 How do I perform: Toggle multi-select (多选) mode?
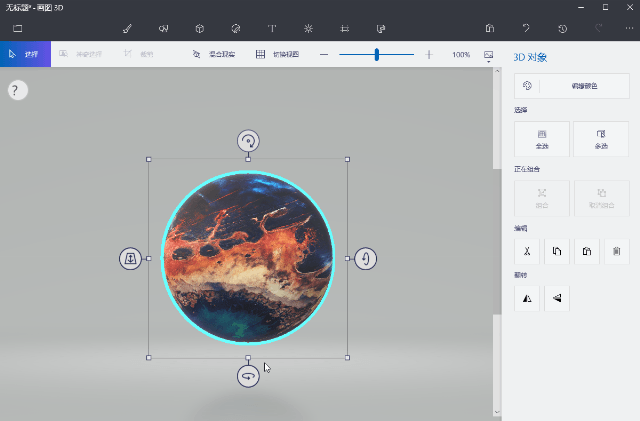tap(601, 138)
